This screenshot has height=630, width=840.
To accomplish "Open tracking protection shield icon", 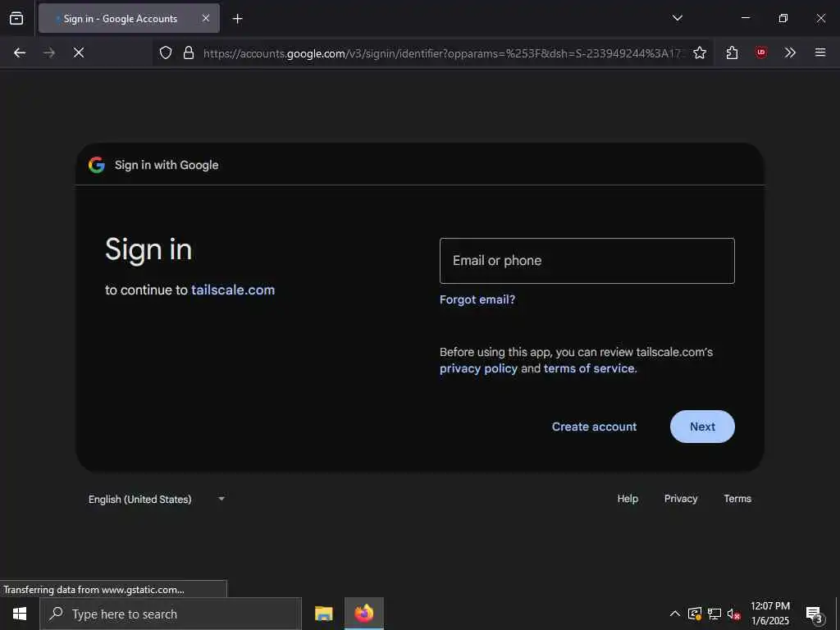I will [x=166, y=52].
